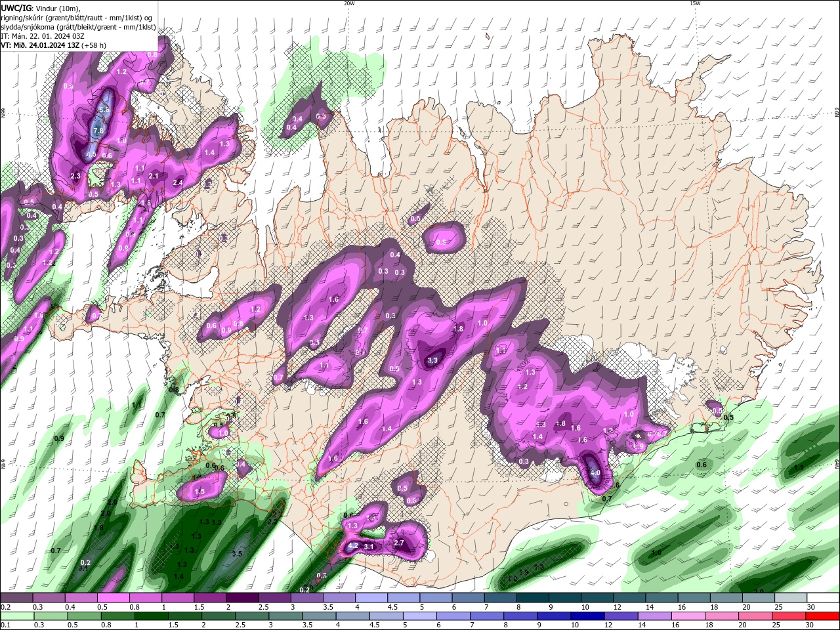Click the 'VT: Mið. 24.01.2024 13Z' valid time
This screenshot has height=630, width=840.
[41, 45]
